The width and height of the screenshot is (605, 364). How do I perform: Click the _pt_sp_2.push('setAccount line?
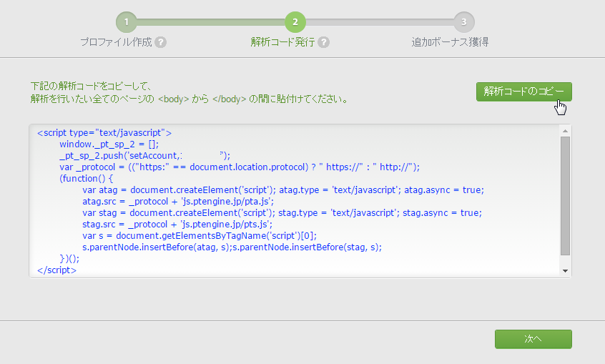click(144, 156)
